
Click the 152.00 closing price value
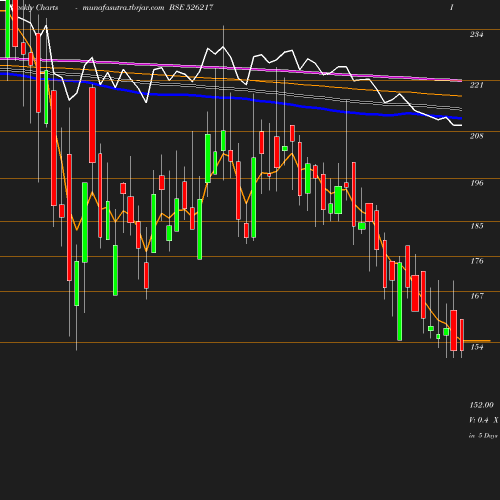481,405
